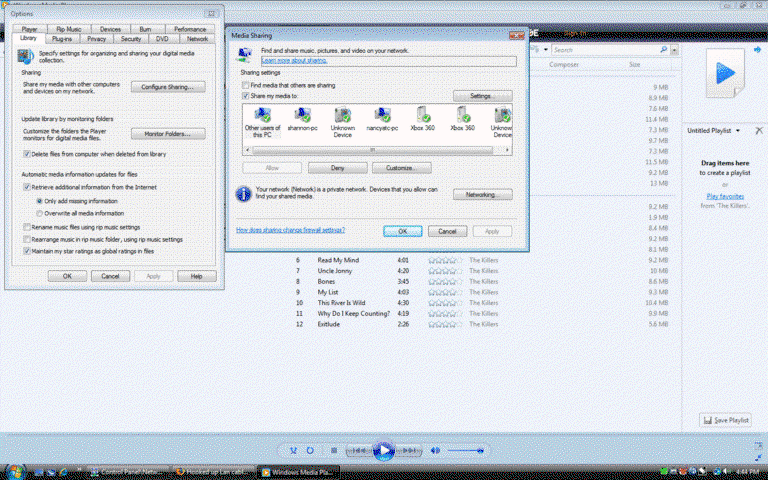This screenshot has width=768, height=480.
Task: Open the search options dropdown arrow
Action: click(x=674, y=50)
